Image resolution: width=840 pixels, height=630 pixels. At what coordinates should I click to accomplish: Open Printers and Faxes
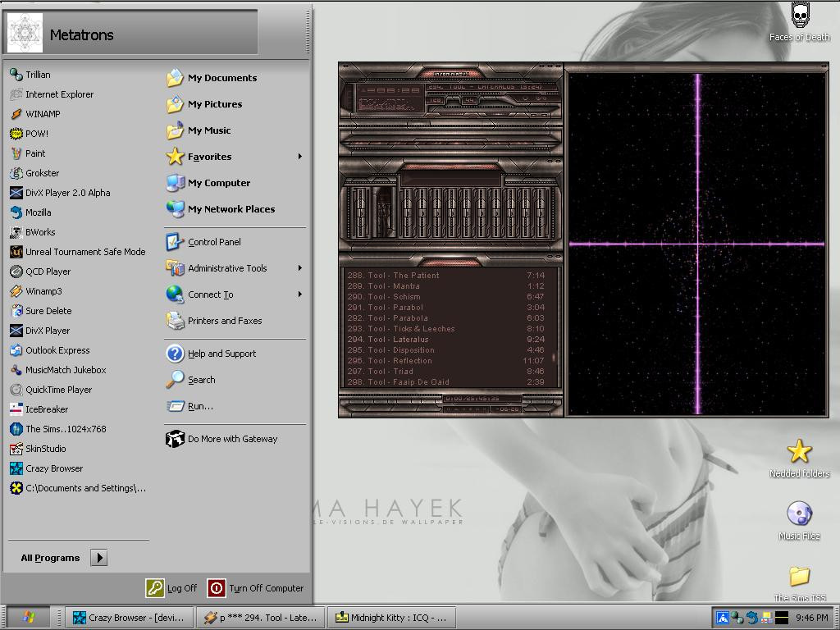point(214,321)
